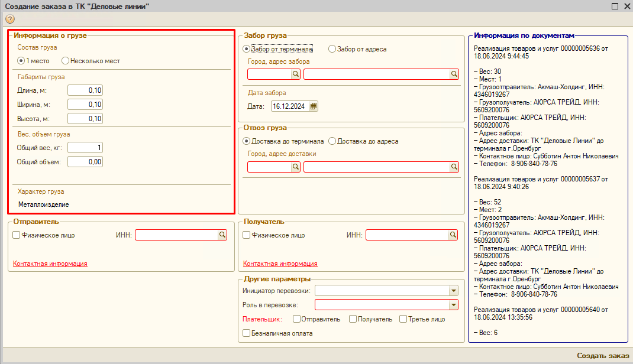Expand 'Роль в перевозке' dropdown arrow

(x=454, y=305)
